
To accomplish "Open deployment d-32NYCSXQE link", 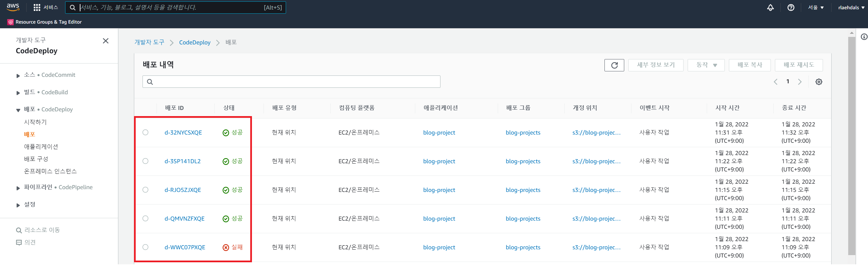I will click(x=183, y=132).
